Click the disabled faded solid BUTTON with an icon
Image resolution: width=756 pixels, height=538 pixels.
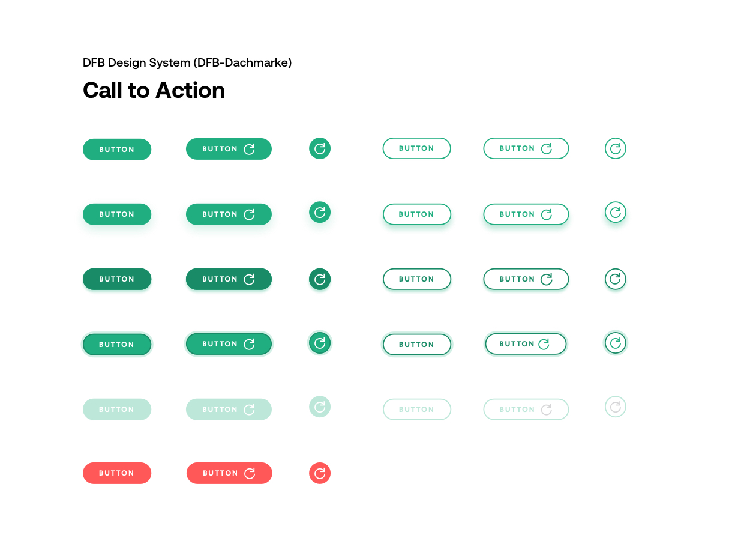pos(229,410)
